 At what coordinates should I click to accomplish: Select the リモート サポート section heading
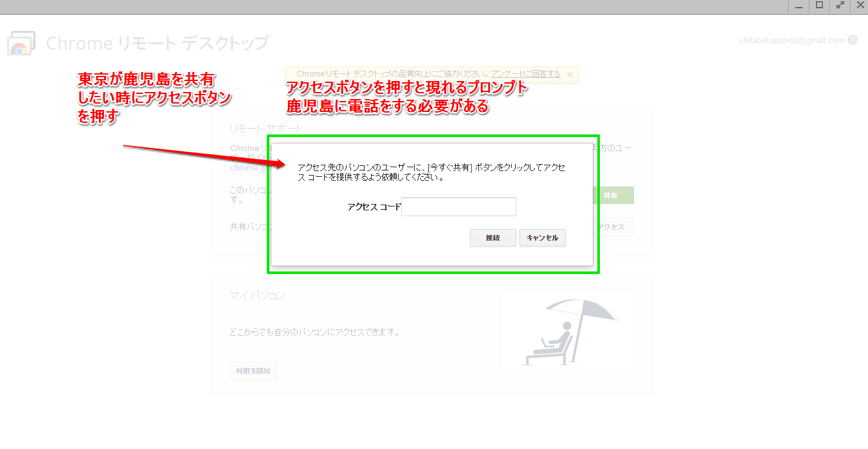[x=266, y=128]
